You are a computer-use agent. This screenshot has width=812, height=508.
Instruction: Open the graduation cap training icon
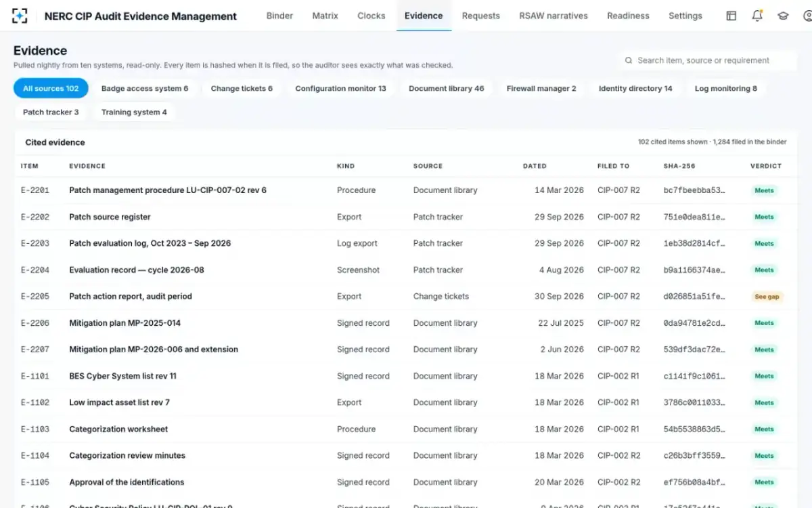pos(783,16)
